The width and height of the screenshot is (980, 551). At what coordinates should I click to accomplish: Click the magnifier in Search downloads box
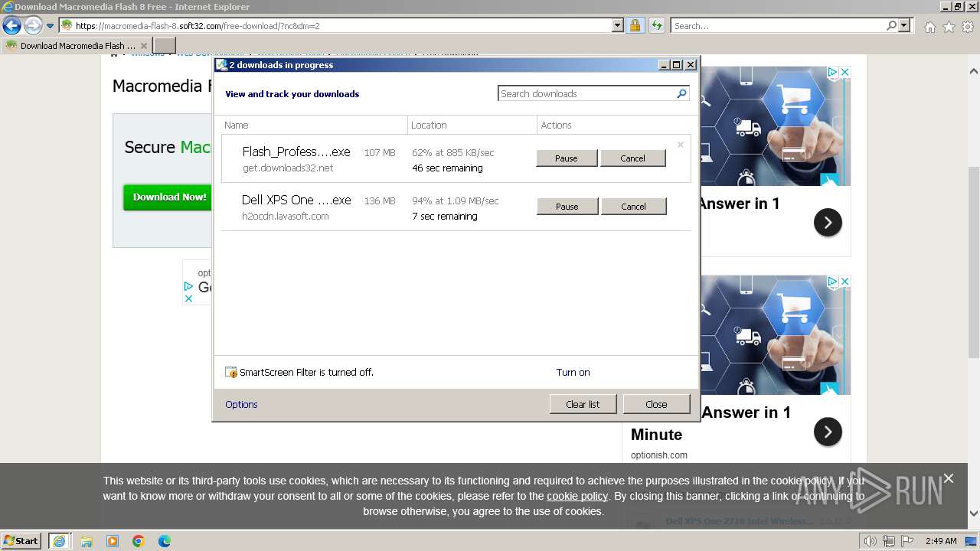pyautogui.click(x=681, y=93)
